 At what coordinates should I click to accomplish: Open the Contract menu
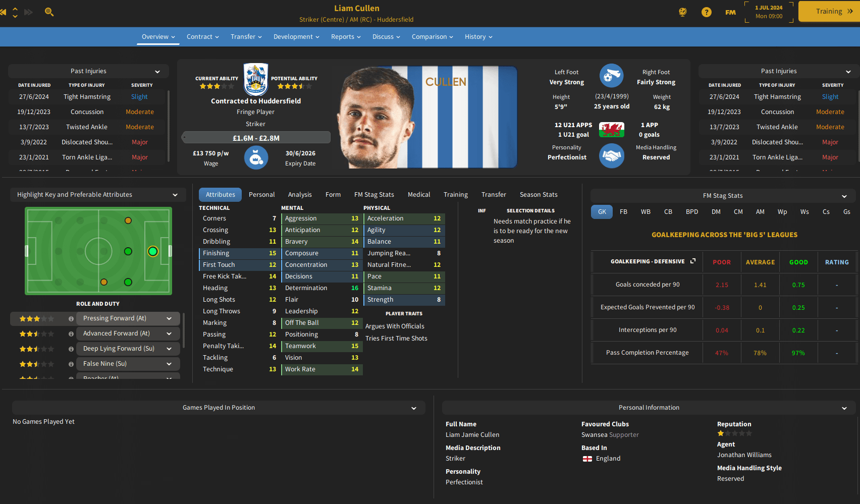(x=203, y=37)
